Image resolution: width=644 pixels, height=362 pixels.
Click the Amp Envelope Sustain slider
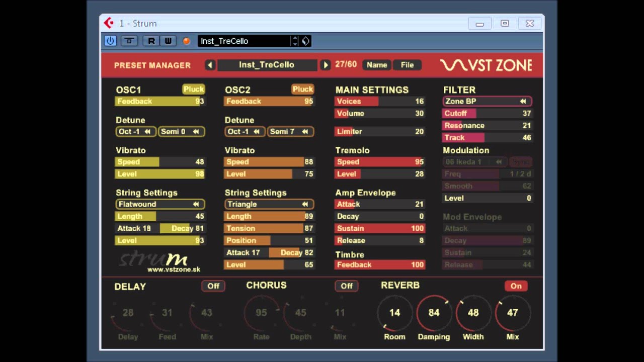[380, 228]
